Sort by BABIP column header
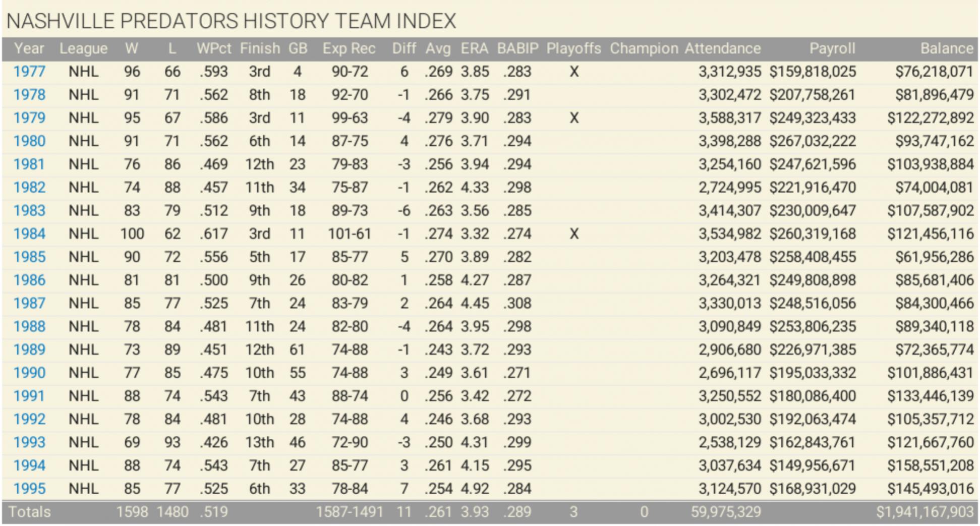This screenshot has height=526, width=980. pyautogui.click(x=517, y=48)
